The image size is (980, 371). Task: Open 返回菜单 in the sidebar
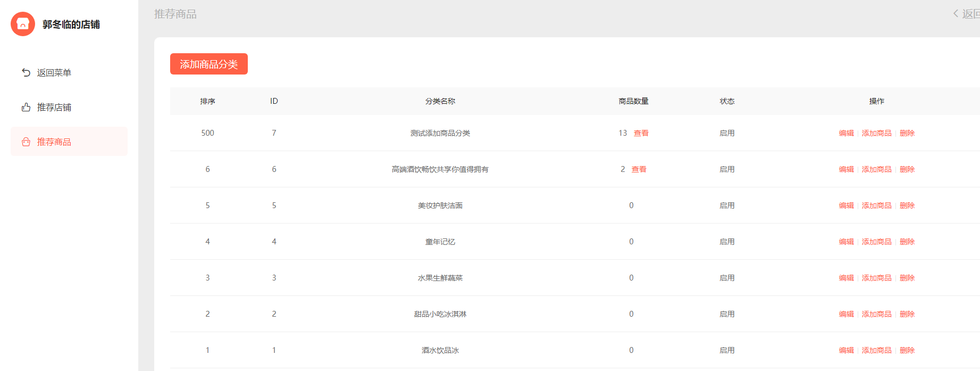click(69, 72)
